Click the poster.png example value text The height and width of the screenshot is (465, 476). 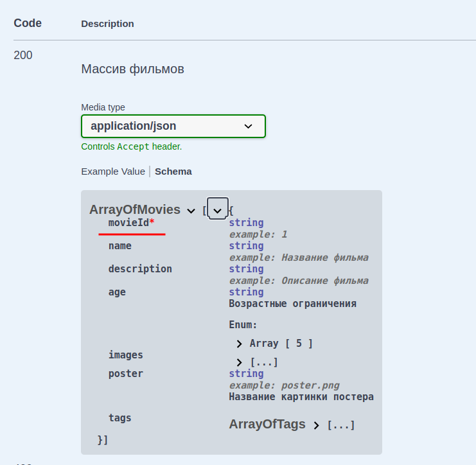tap(310, 385)
